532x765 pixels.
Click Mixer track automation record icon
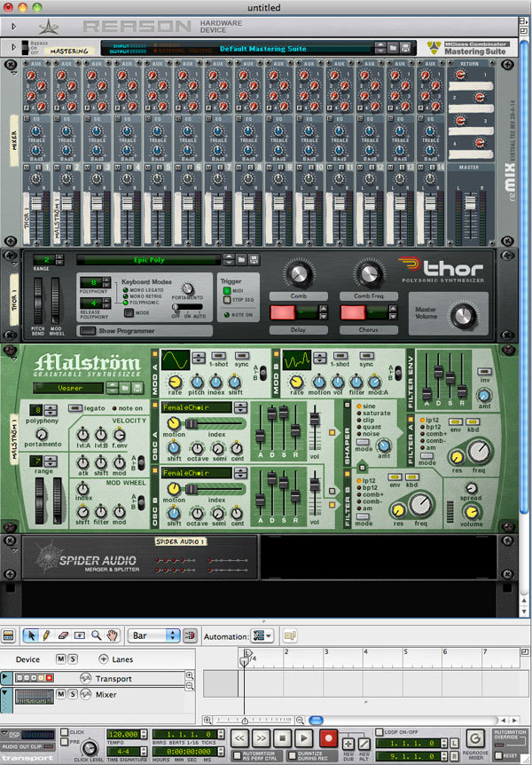pos(86,694)
